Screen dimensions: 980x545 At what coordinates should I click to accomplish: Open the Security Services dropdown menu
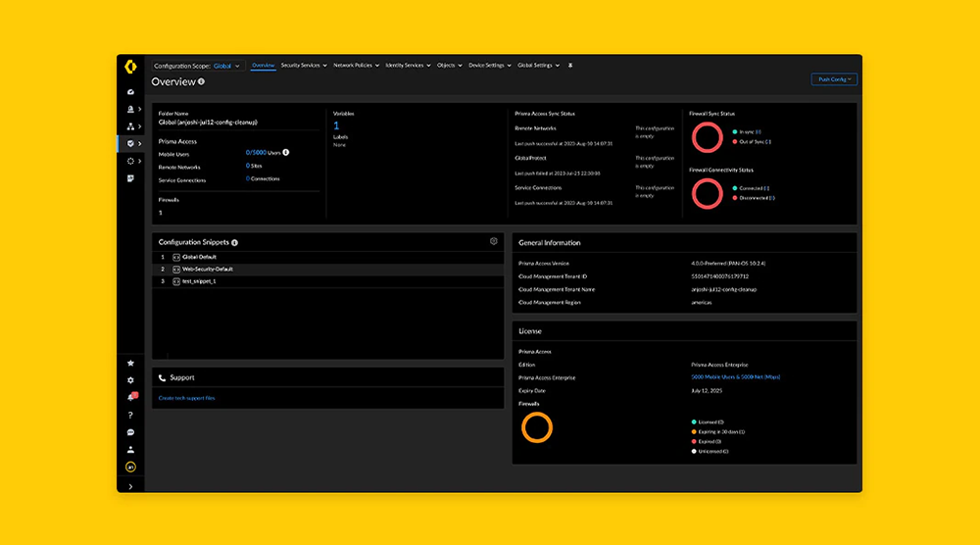[304, 65]
